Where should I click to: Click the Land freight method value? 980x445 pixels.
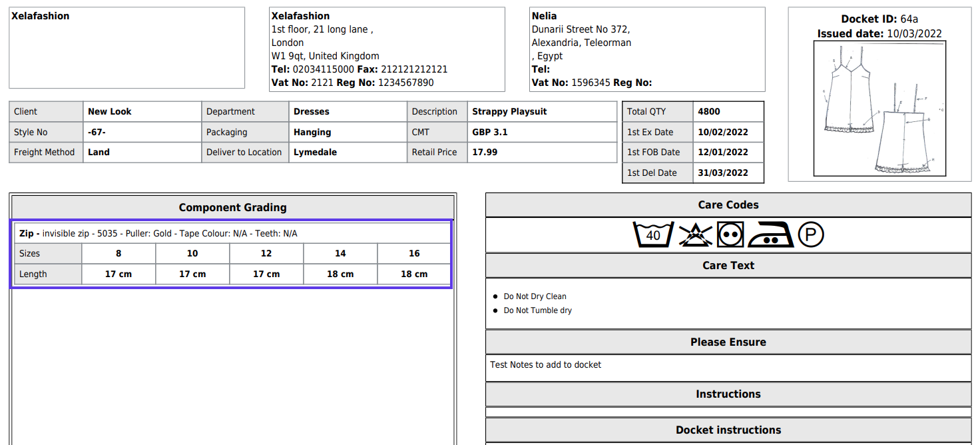click(97, 152)
